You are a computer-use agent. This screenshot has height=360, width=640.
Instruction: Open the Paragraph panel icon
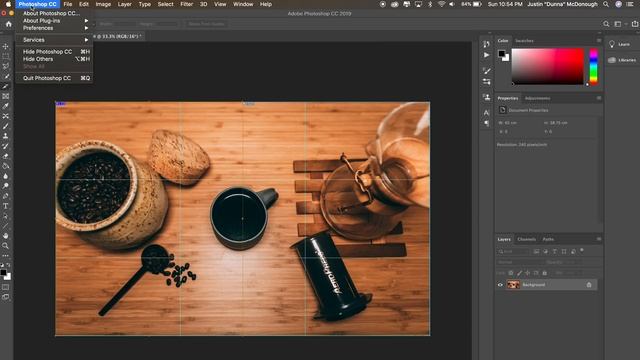pyautogui.click(x=487, y=123)
